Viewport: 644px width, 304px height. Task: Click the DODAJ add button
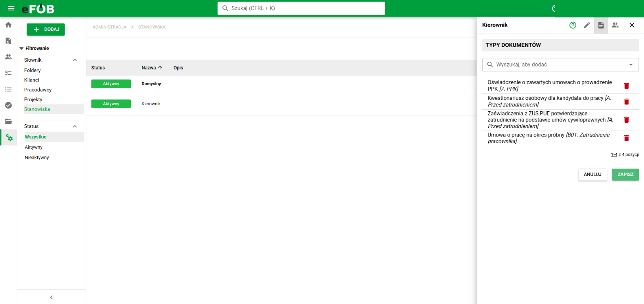46,29
